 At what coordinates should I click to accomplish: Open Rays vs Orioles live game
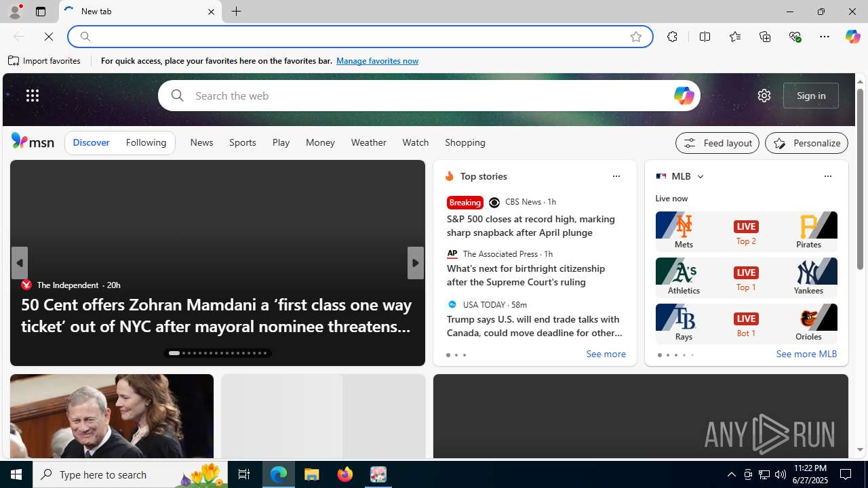(746, 323)
